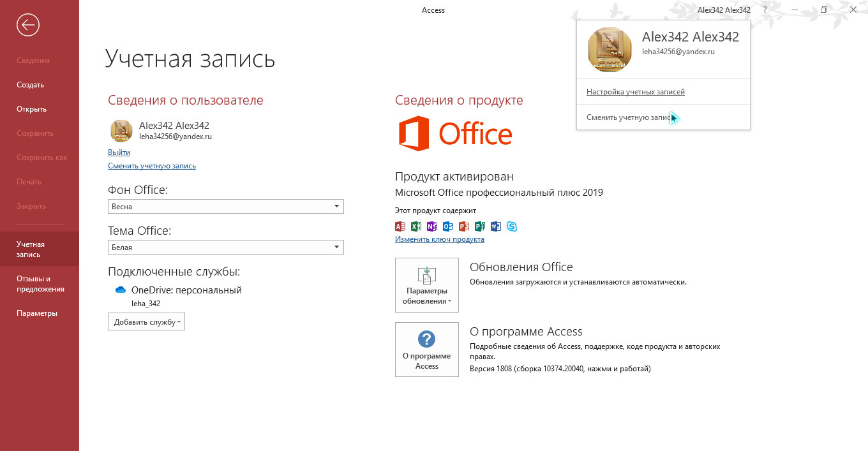868x451 pixels.
Task: Click the Skype product icon
Action: tap(512, 226)
